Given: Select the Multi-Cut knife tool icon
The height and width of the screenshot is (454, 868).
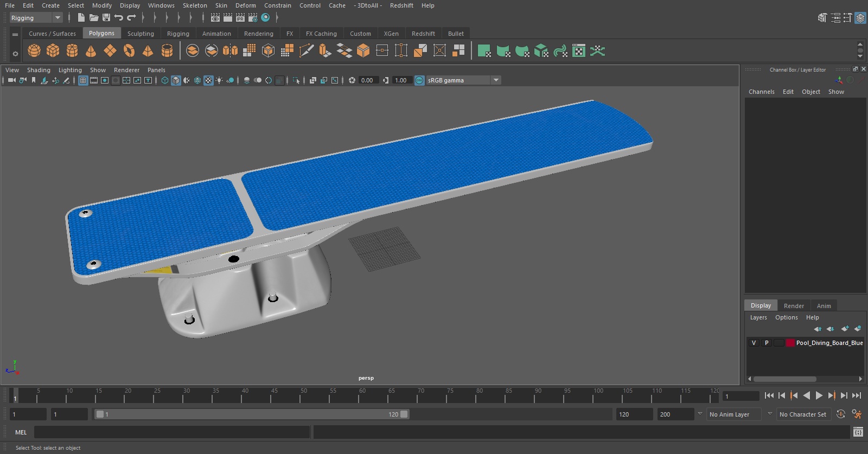Looking at the screenshot, I should click(x=306, y=51).
